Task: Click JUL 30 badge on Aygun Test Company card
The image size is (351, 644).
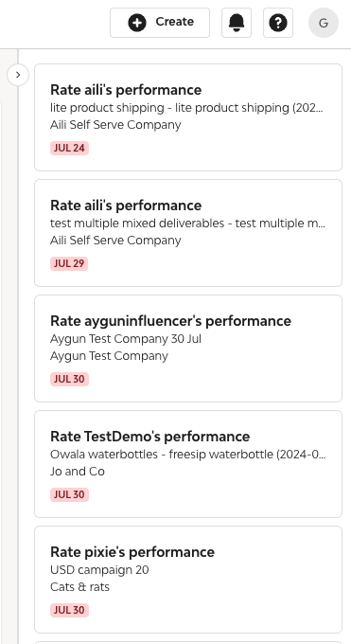Action: click(69, 379)
